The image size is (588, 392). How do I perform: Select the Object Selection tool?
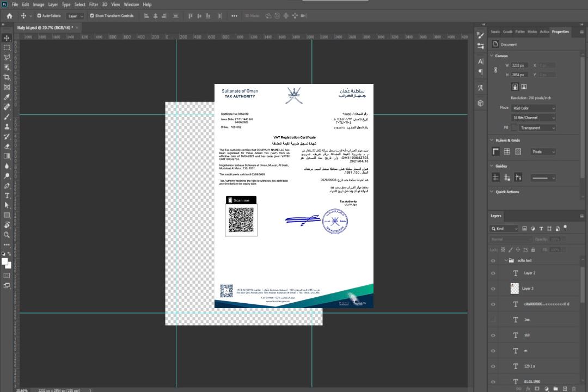click(7, 67)
